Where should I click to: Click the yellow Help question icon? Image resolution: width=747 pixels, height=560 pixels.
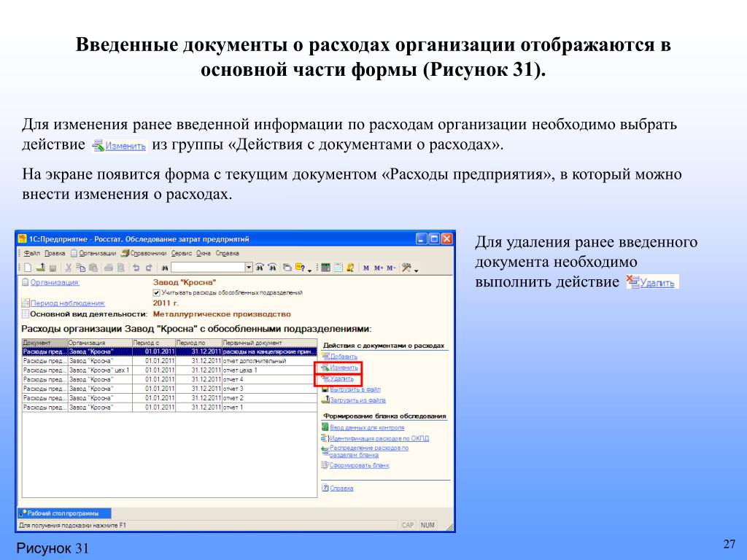click(300, 268)
